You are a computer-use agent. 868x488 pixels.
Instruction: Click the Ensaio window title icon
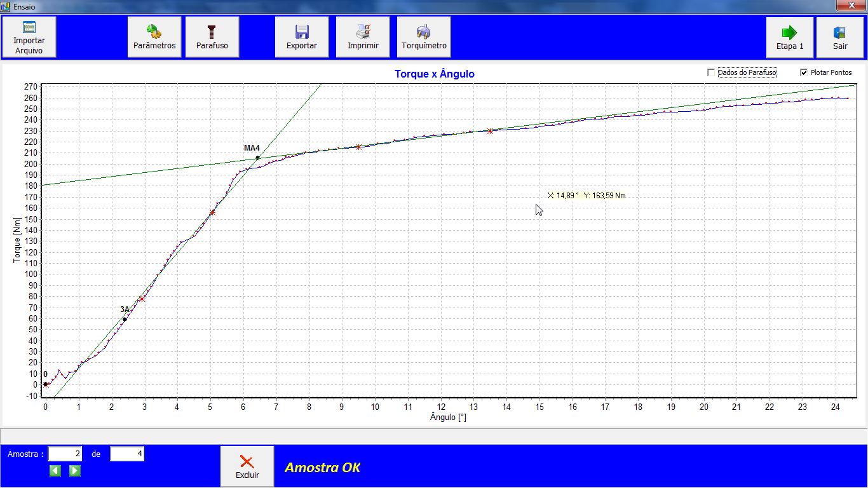coord(6,6)
